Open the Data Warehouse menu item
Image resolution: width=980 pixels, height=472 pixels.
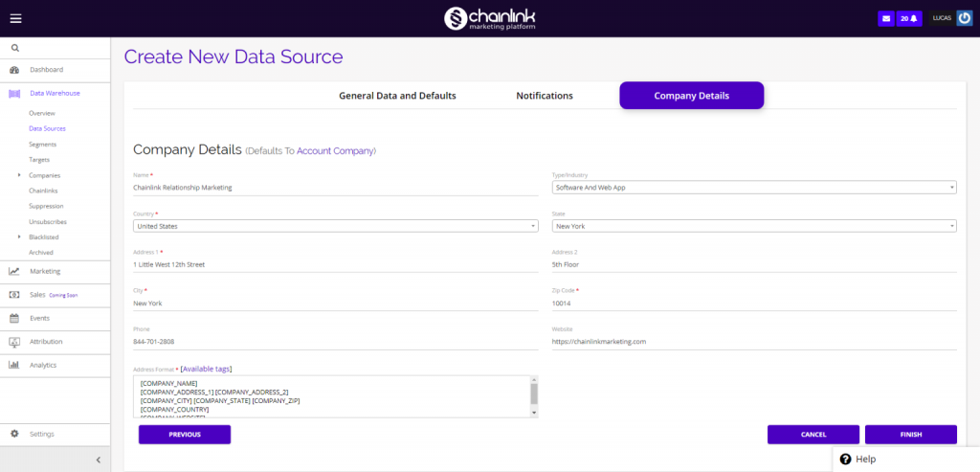pyautogui.click(x=55, y=93)
